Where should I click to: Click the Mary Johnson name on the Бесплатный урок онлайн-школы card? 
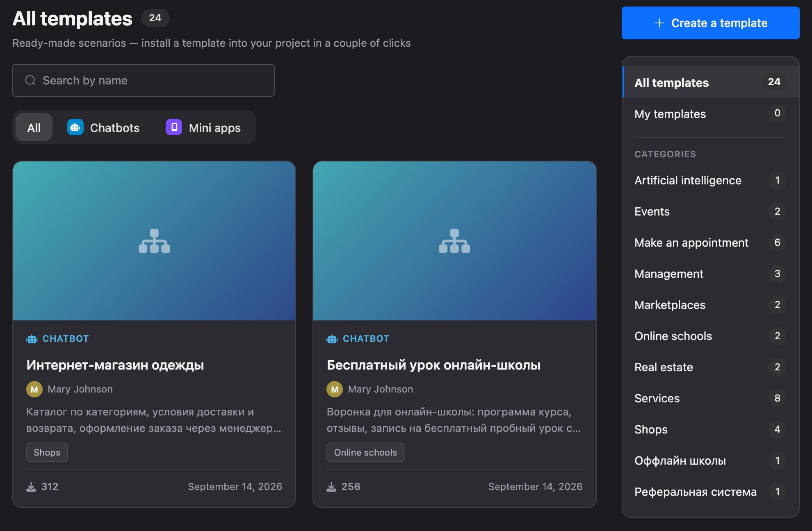381,389
